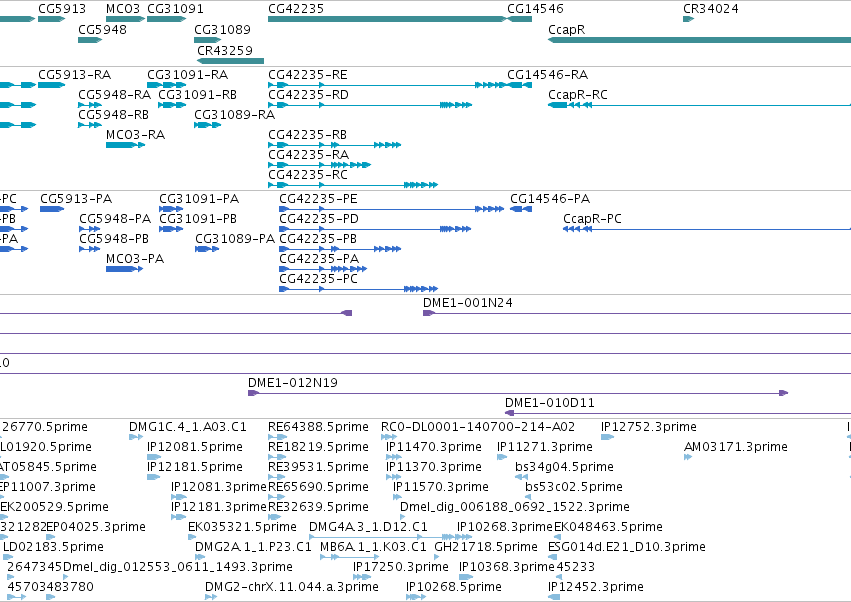Click EST DMG2-chrX.11.044.a.3prime

[211, 597]
